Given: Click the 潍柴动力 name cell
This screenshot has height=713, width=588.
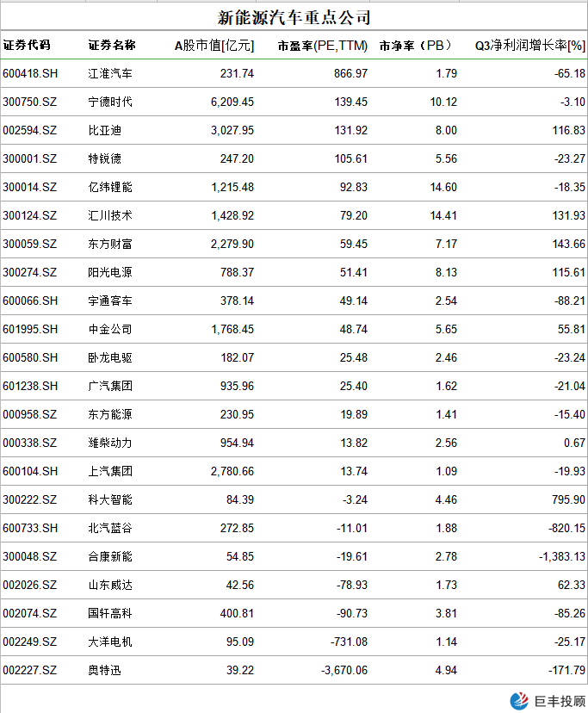Looking at the screenshot, I should pyautogui.click(x=110, y=443).
